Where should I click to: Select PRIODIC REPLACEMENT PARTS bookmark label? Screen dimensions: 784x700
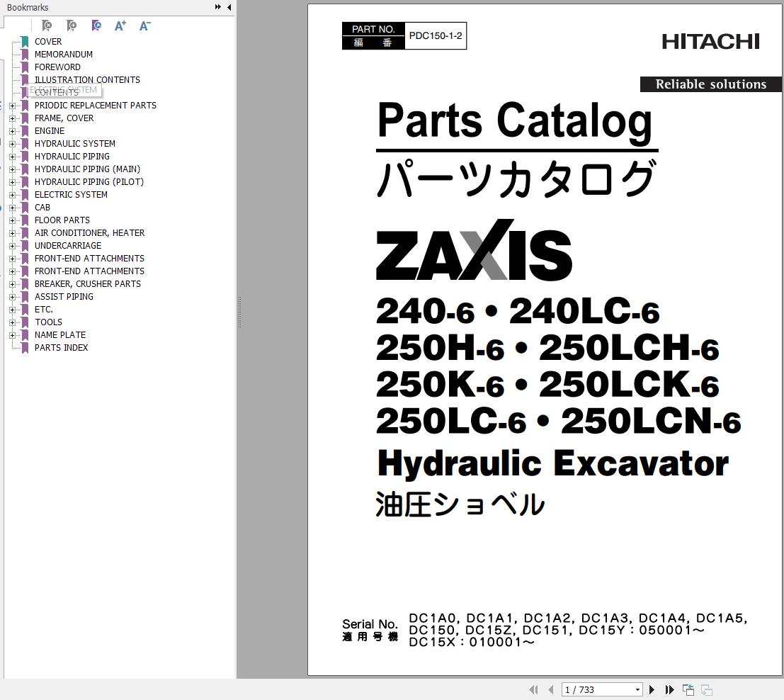(96, 105)
